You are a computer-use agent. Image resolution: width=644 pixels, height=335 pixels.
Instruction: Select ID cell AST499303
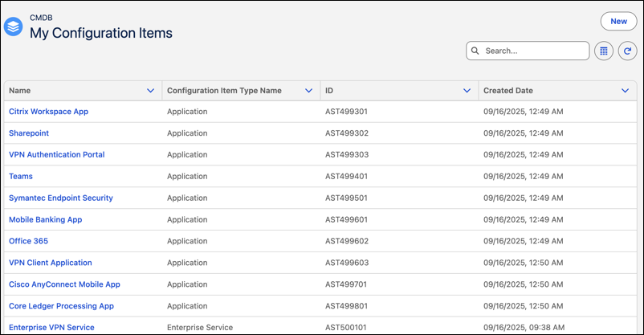click(347, 154)
